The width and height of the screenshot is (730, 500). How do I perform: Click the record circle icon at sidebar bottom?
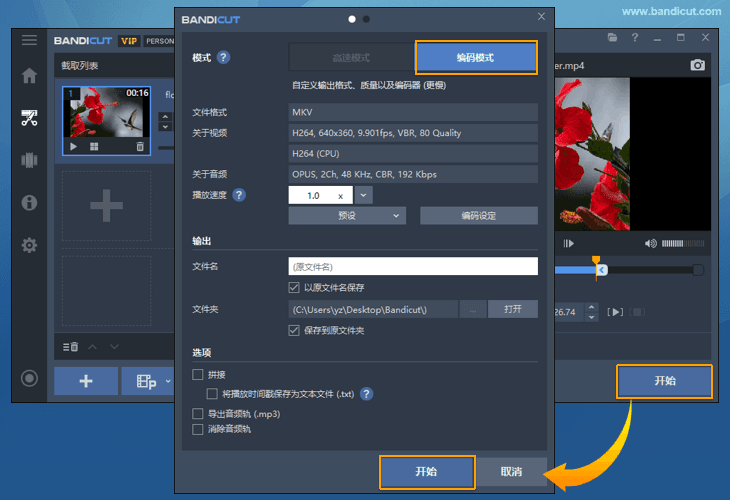point(29,378)
